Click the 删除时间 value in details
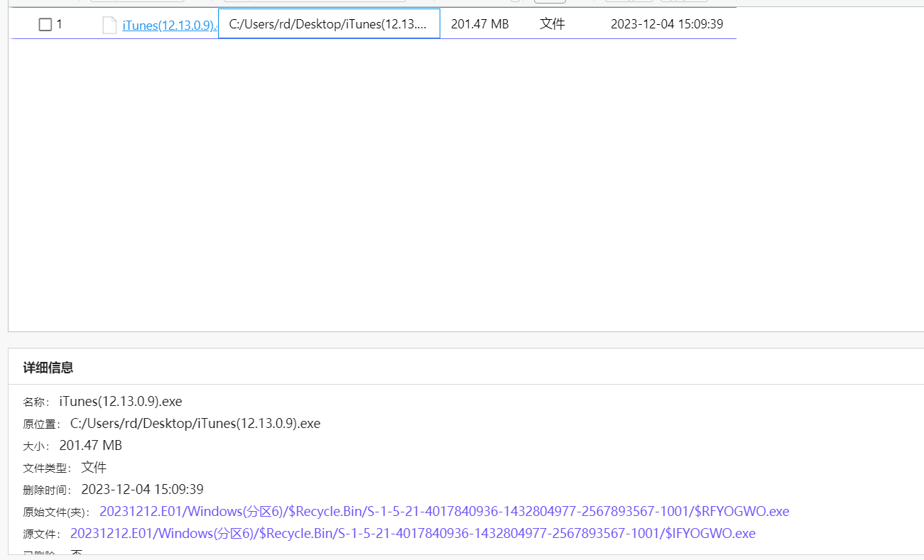The width and height of the screenshot is (924, 560). (x=143, y=489)
